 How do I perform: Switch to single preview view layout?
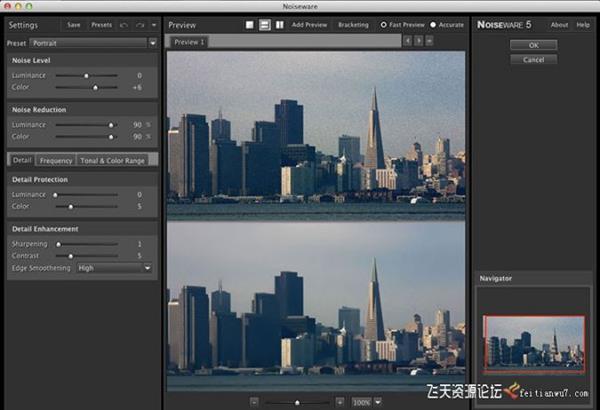[x=249, y=24]
